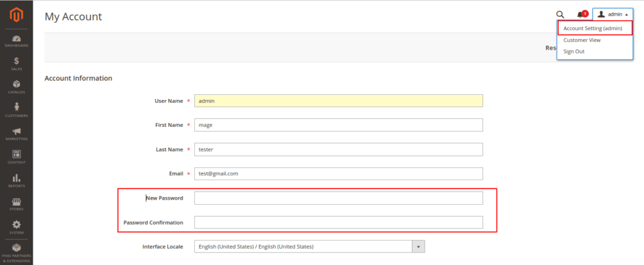
Task: Open the Marketing megaphone icon
Action: [x=16, y=133]
